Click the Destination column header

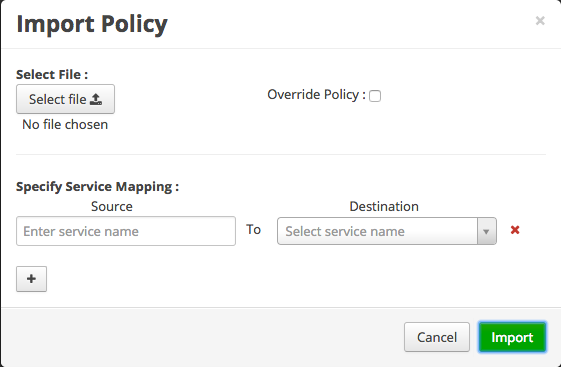coord(384,206)
